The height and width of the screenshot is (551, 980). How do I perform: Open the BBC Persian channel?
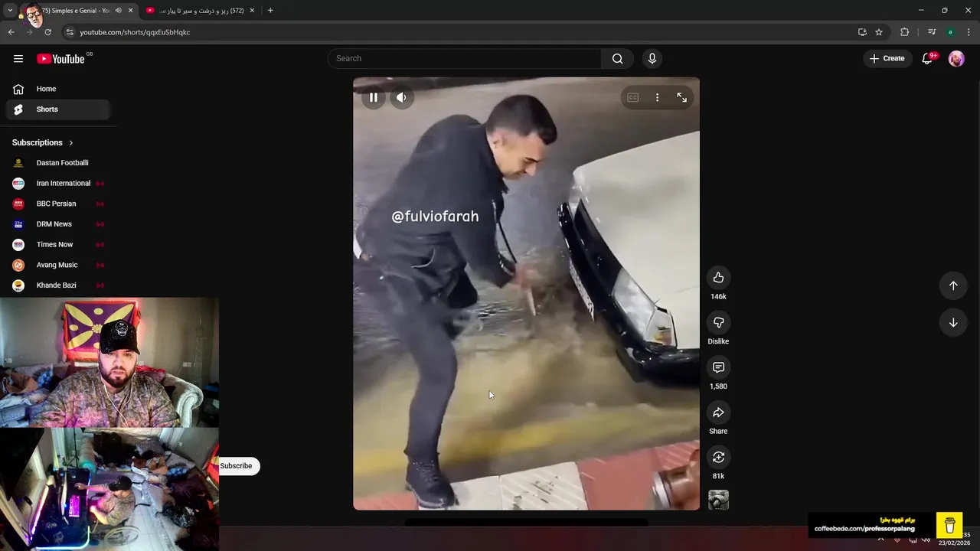tap(58, 204)
